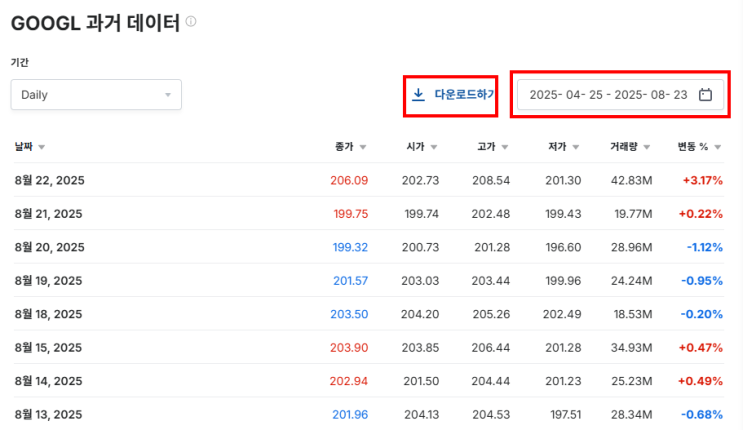Click change value +0.49%

pos(701,381)
